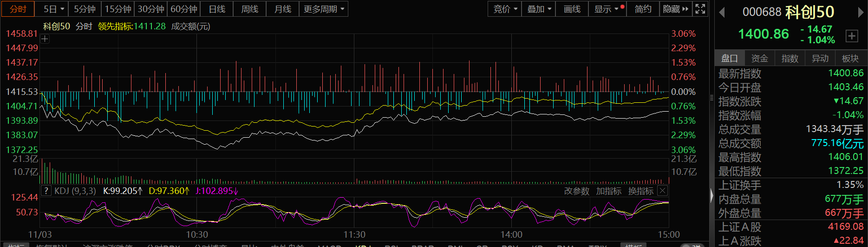This screenshot has width=868, height=247.
Task: Open the 更多周期 dropdown
Action: 324,9
